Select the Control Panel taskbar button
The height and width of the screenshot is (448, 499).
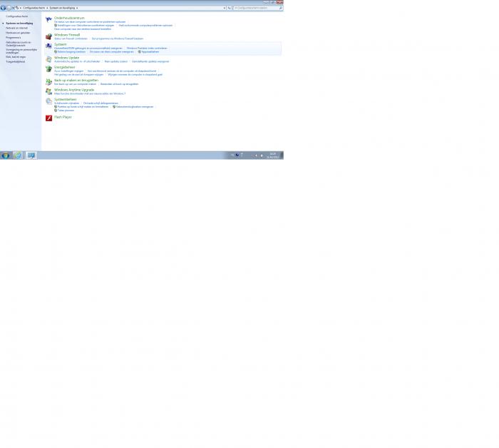31,156
